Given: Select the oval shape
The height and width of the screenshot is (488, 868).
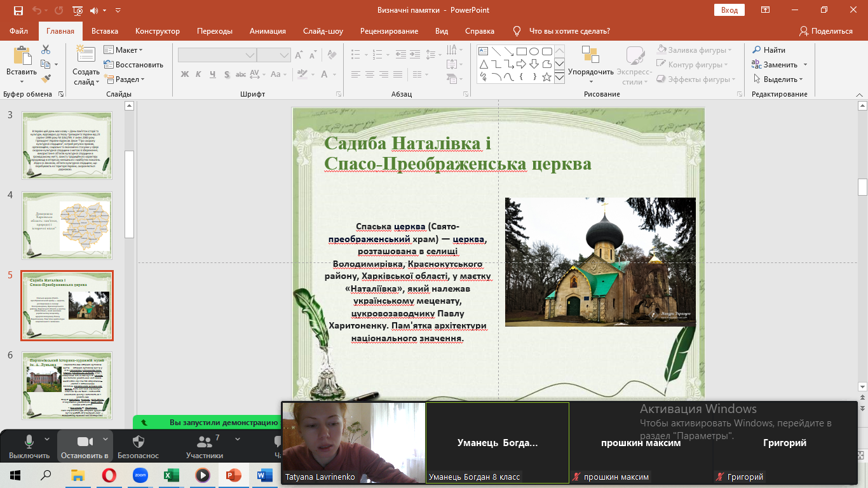Looking at the screenshot, I should (x=534, y=51).
